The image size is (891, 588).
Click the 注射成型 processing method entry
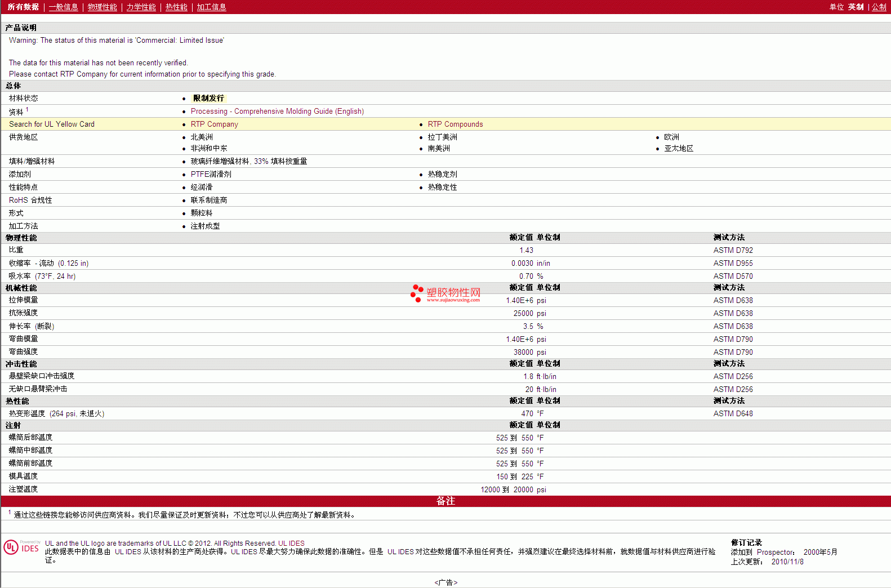click(205, 226)
